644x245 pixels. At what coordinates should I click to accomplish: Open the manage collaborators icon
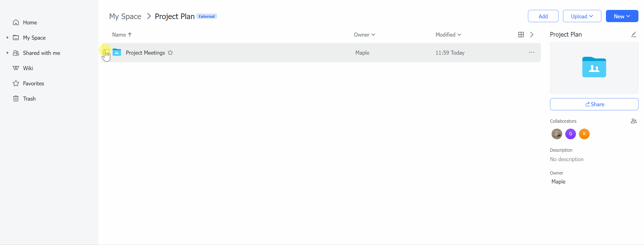(634, 121)
